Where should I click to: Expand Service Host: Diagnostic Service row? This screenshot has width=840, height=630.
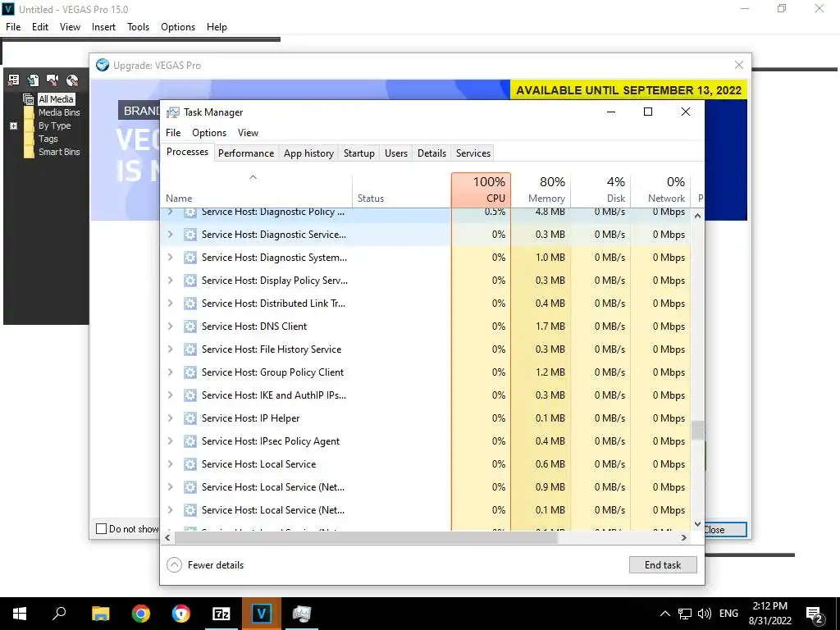[171, 235]
